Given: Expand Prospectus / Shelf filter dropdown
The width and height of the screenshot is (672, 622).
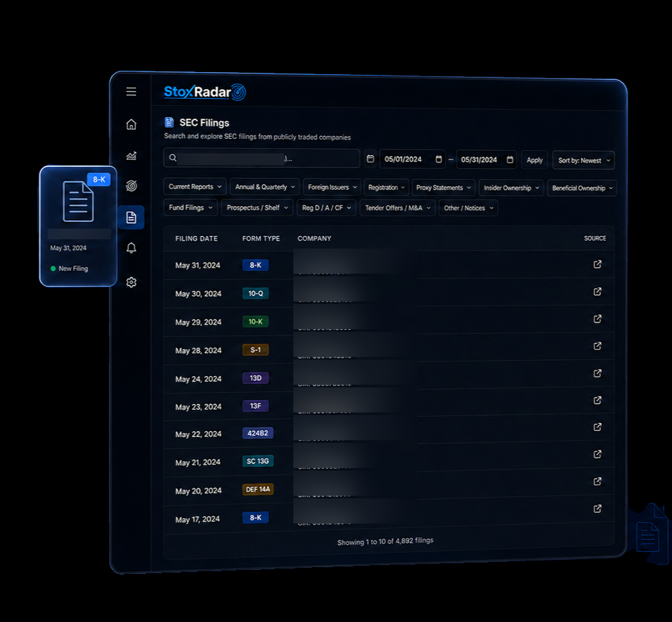Looking at the screenshot, I should [x=257, y=208].
